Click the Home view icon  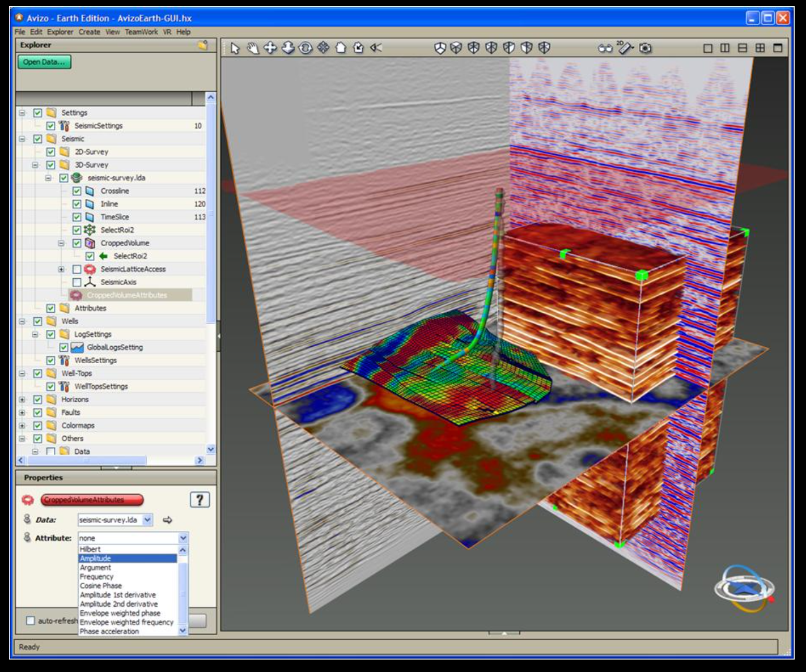341,48
